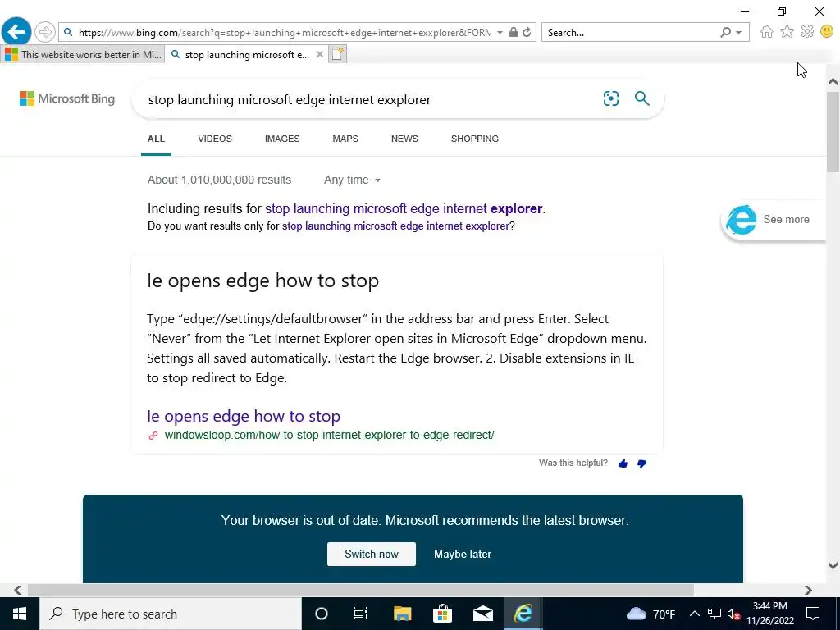The height and width of the screenshot is (630, 840).
Task: Click the horizontal scrollbar right arrow
Action: 808,590
